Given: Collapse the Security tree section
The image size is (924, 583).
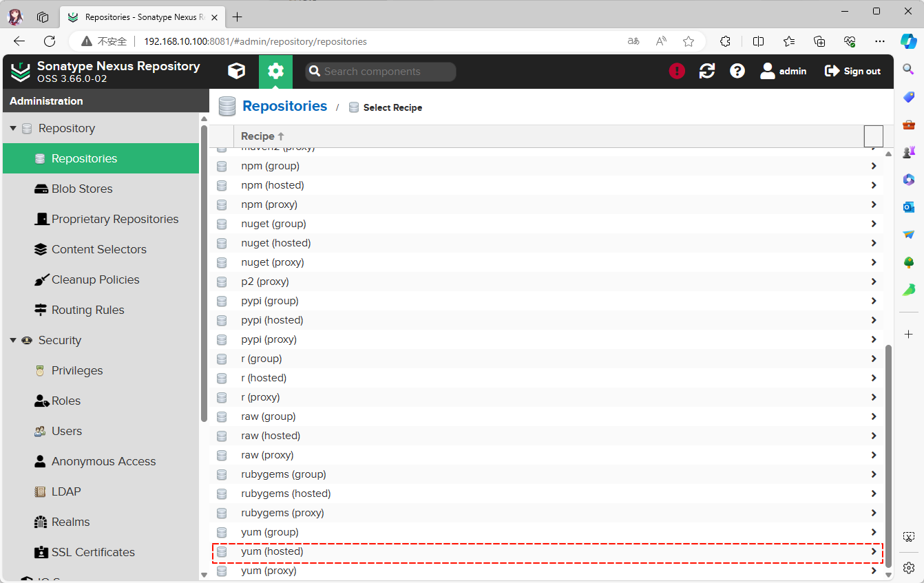Looking at the screenshot, I should pyautogui.click(x=13, y=341).
